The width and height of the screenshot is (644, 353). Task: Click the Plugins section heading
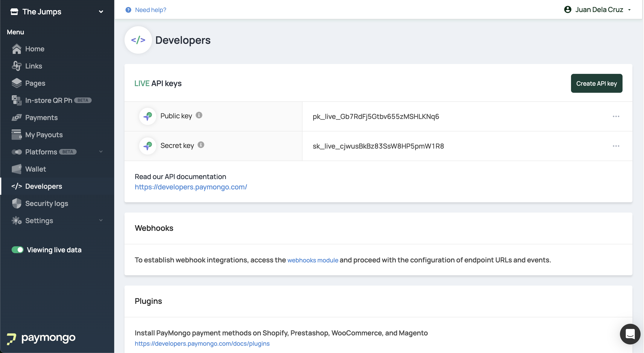click(148, 301)
